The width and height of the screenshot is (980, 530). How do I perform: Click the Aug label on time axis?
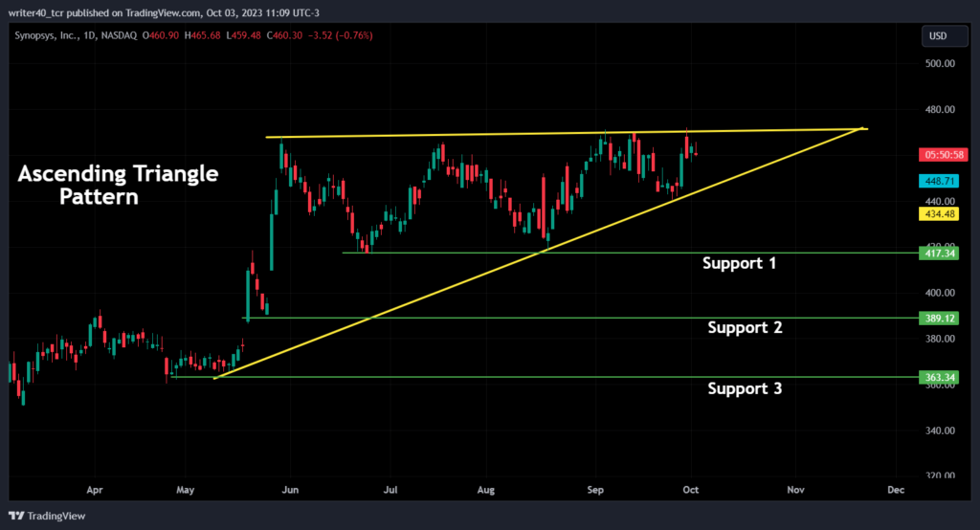[x=485, y=490]
